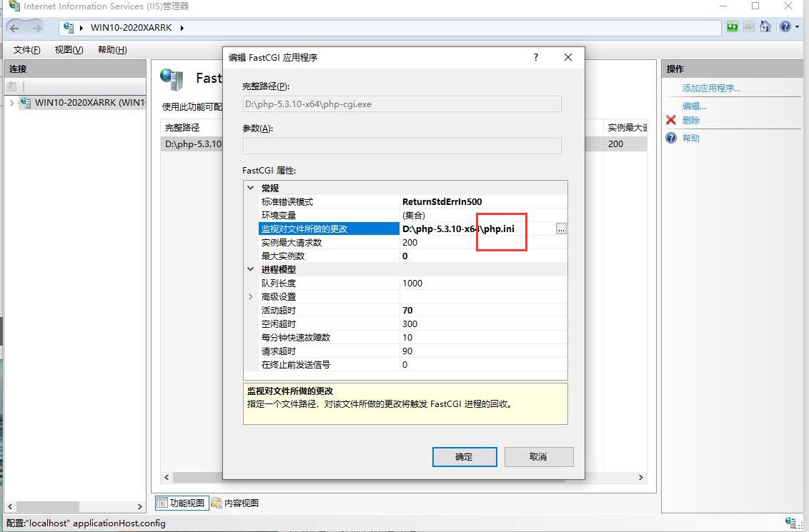Click the 参数(A) input field
809x532 pixels.
point(402,146)
